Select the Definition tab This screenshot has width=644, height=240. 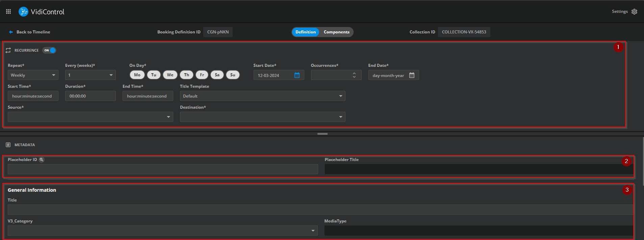pyautogui.click(x=305, y=32)
